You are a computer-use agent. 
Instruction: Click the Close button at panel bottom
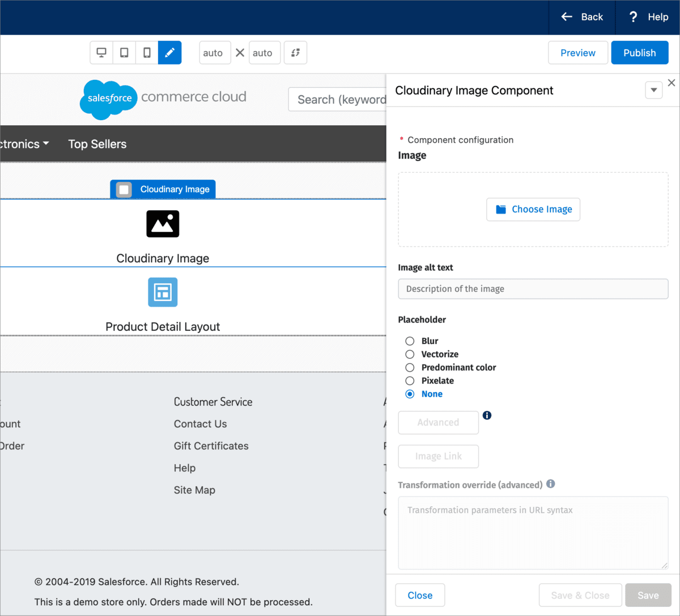[420, 595]
